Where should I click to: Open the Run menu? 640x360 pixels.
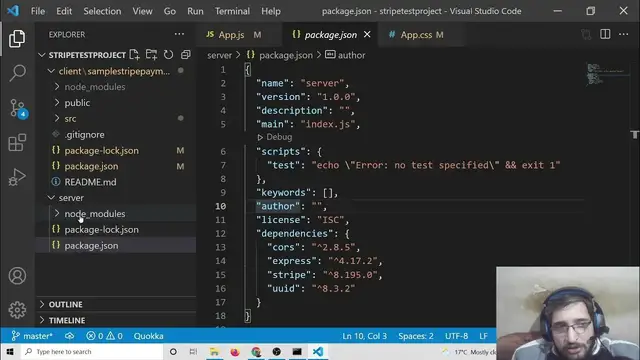point(195,11)
